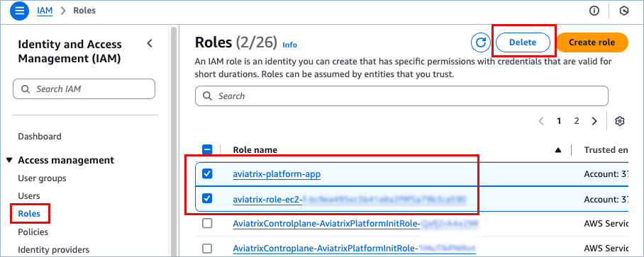Click the hexagon icon in top right
The image size is (644, 257).
pyautogui.click(x=624, y=11)
